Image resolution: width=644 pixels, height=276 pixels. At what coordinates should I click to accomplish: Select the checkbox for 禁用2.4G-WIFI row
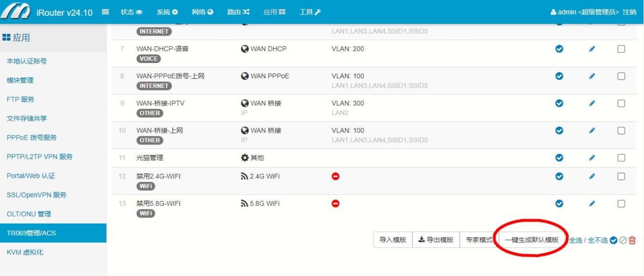621,176
